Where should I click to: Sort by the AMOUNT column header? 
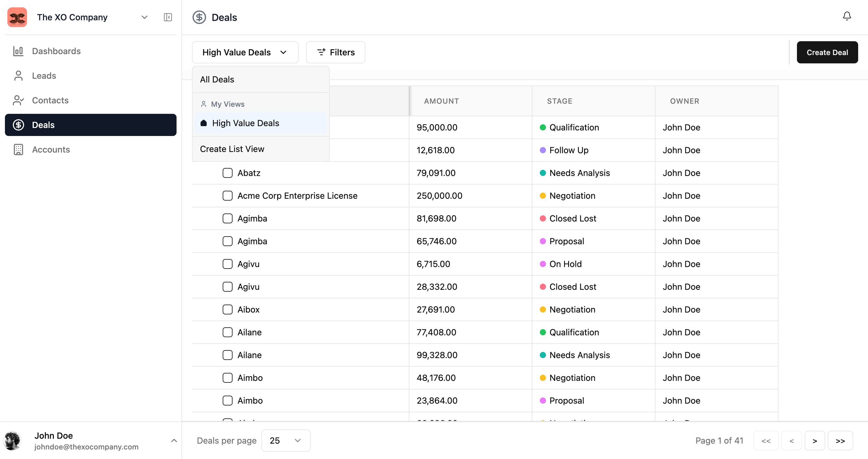[x=441, y=101]
